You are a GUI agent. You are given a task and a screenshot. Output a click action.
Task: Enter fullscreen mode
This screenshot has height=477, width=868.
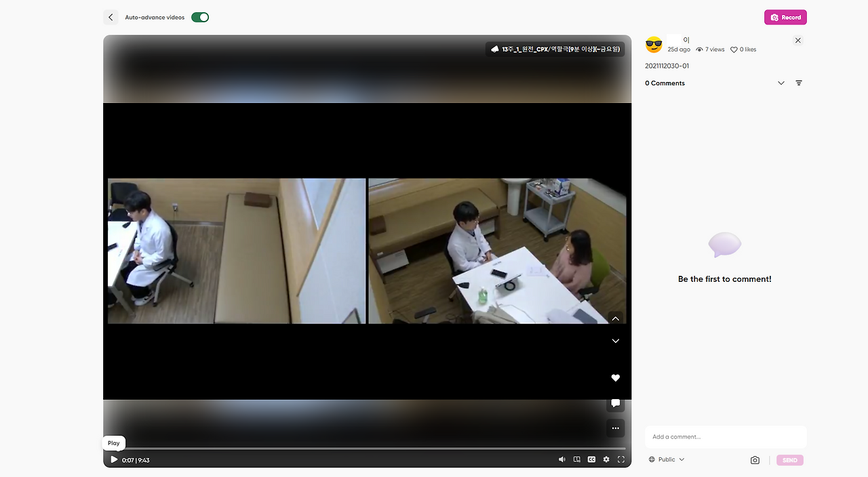tap(620, 459)
